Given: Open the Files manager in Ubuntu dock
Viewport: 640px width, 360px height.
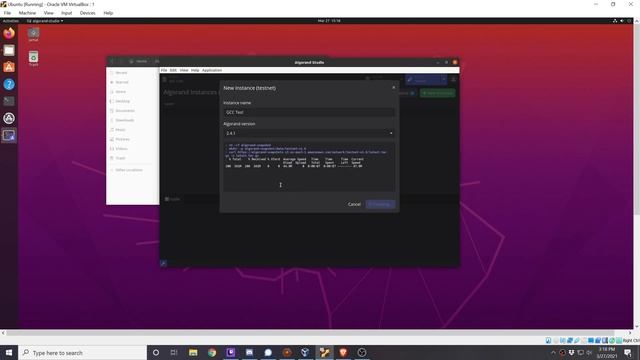Looking at the screenshot, I should pos(9,51).
